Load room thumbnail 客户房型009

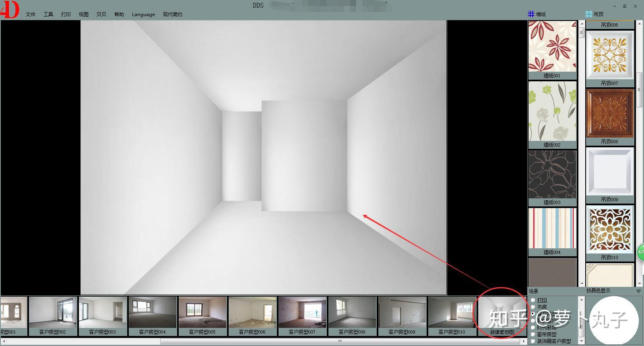coord(402,313)
